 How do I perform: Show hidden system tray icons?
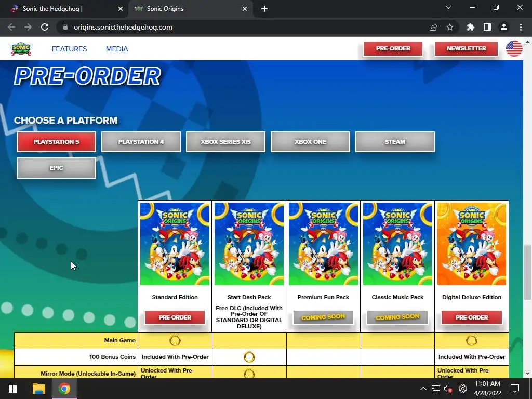coord(423,389)
